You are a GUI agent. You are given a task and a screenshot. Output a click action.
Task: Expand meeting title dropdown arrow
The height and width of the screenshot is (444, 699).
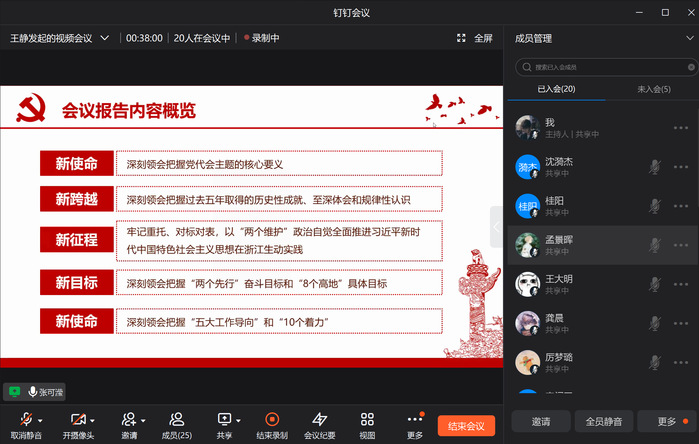(x=105, y=38)
